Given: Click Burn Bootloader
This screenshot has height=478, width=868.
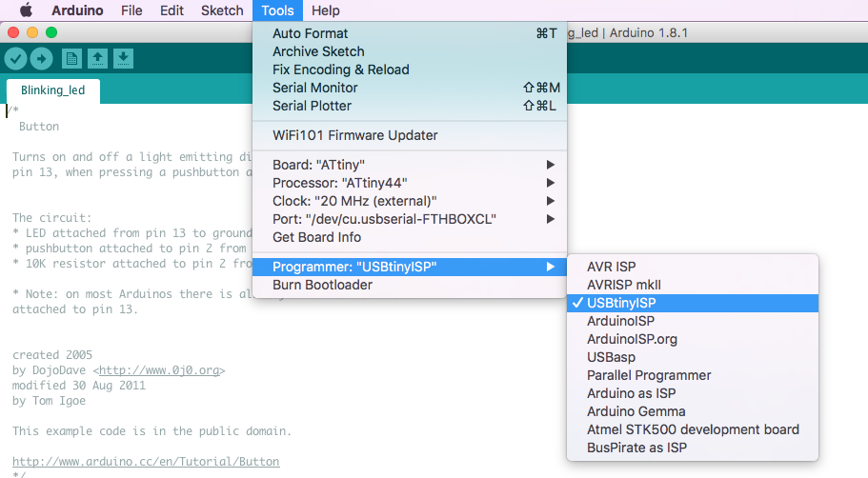Looking at the screenshot, I should pyautogui.click(x=410, y=285).
